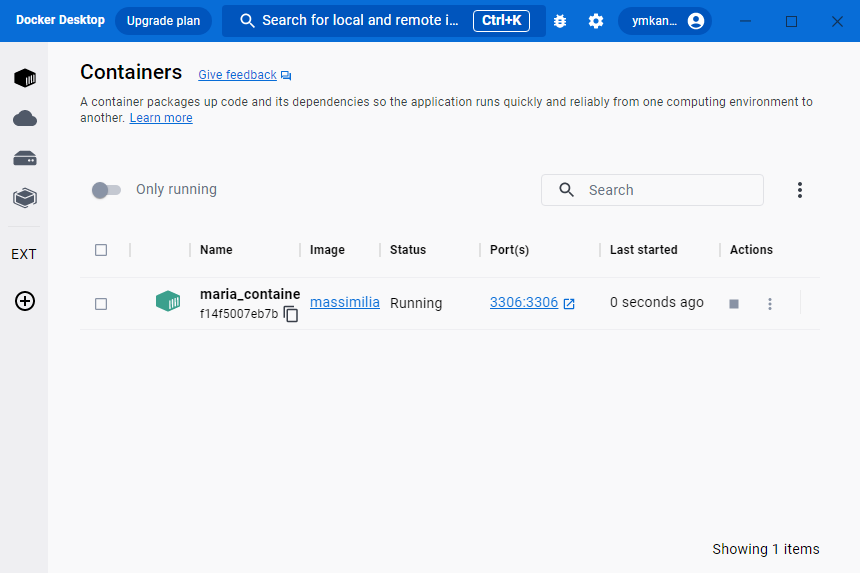Sort by the Last started column
The image size is (860, 573).
(643, 250)
